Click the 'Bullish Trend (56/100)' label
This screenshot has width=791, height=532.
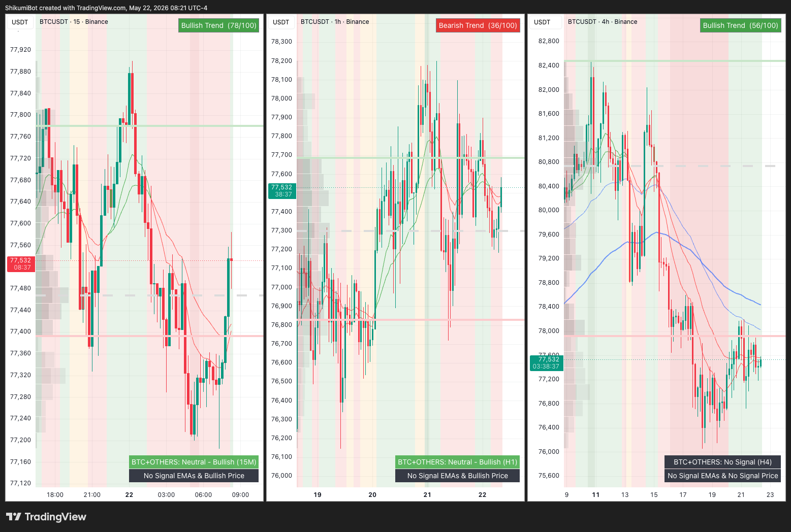click(x=741, y=25)
